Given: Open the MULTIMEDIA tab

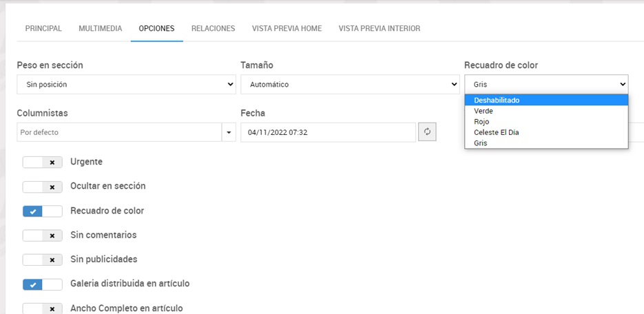Looking at the screenshot, I should tap(101, 29).
